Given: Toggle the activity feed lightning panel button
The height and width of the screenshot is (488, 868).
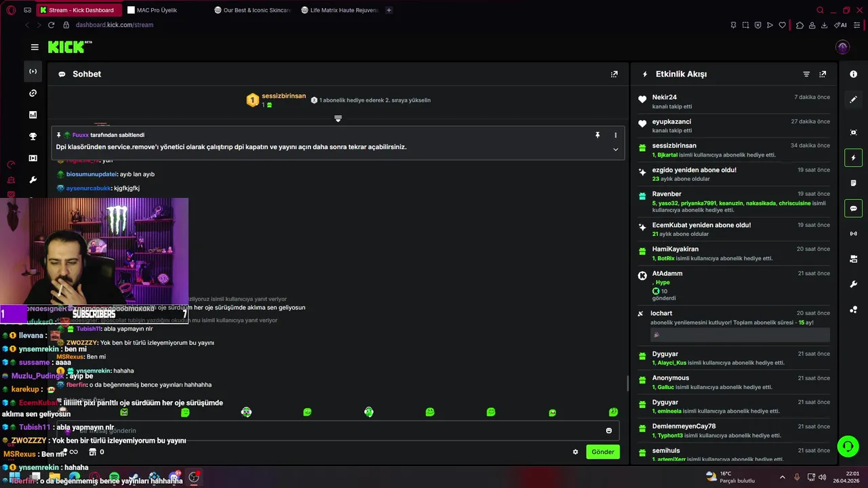Looking at the screenshot, I should 854,158.
